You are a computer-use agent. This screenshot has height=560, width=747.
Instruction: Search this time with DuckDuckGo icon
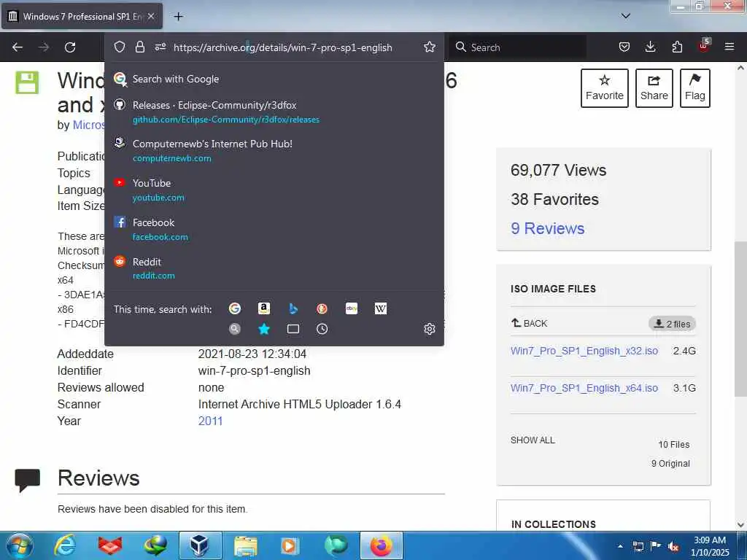322,308
